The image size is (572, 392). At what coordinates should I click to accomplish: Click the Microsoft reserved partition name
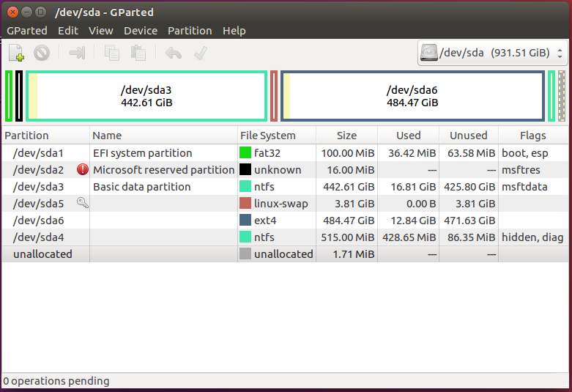click(164, 170)
